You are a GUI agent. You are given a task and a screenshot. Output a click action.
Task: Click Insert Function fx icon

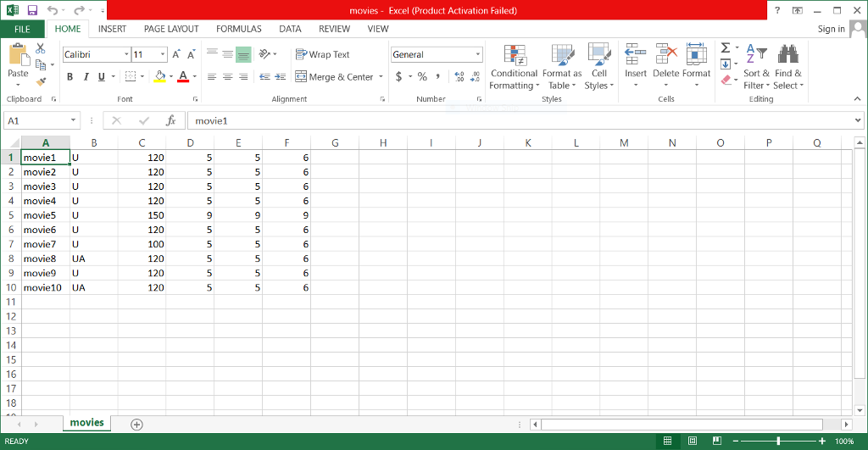tap(171, 120)
